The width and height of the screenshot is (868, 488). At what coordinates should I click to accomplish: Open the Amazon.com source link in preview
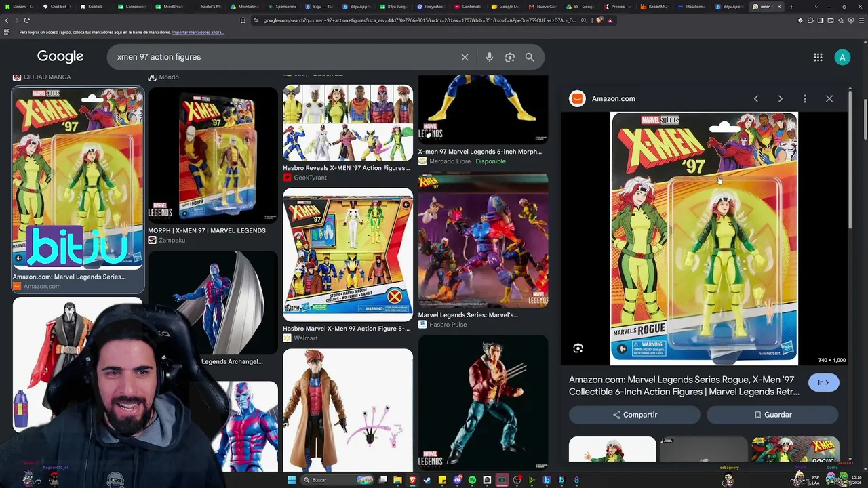tap(614, 99)
